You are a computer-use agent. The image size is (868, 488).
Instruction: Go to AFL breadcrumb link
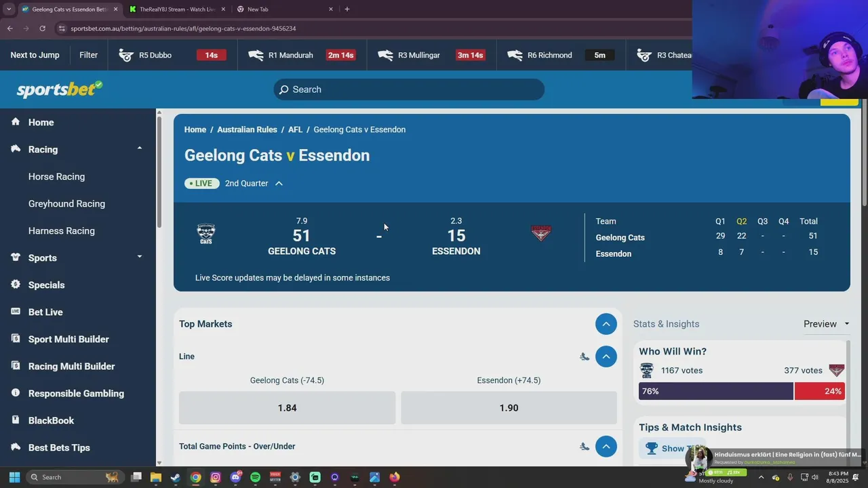pos(295,129)
